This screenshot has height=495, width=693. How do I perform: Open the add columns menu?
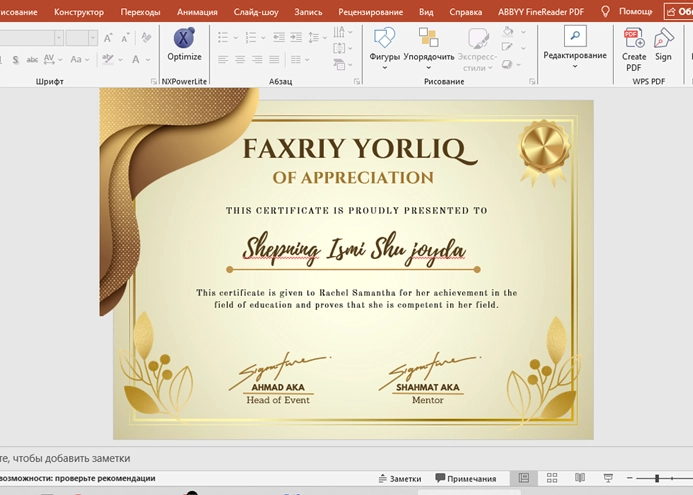(x=300, y=60)
